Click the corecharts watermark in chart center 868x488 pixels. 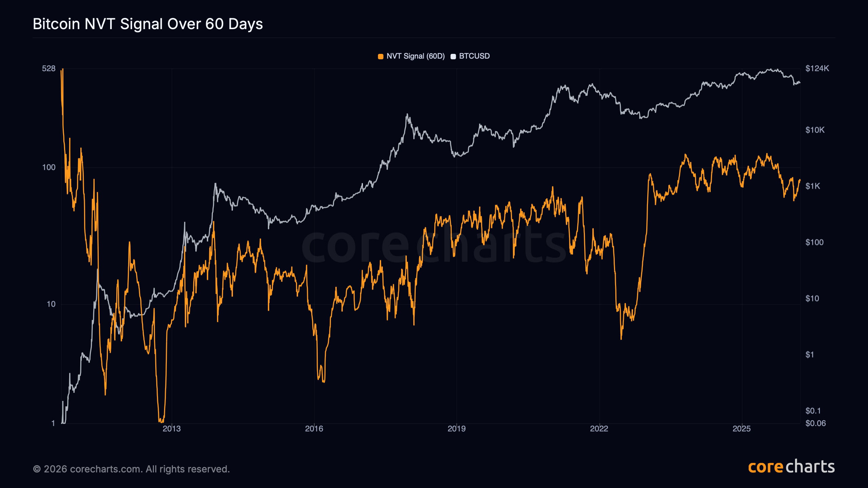coord(434,246)
